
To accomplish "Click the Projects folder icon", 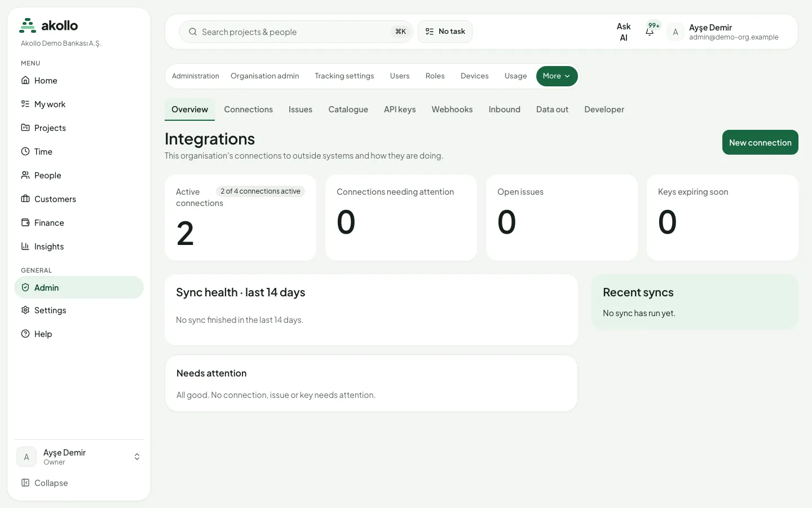I will click(x=25, y=128).
